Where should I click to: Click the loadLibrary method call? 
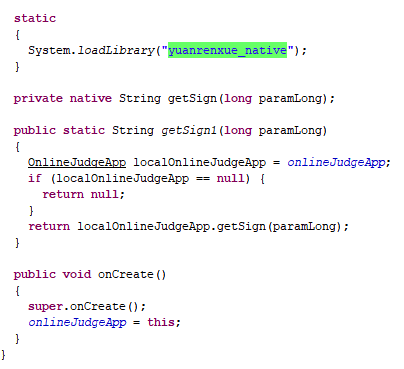[x=116, y=50]
